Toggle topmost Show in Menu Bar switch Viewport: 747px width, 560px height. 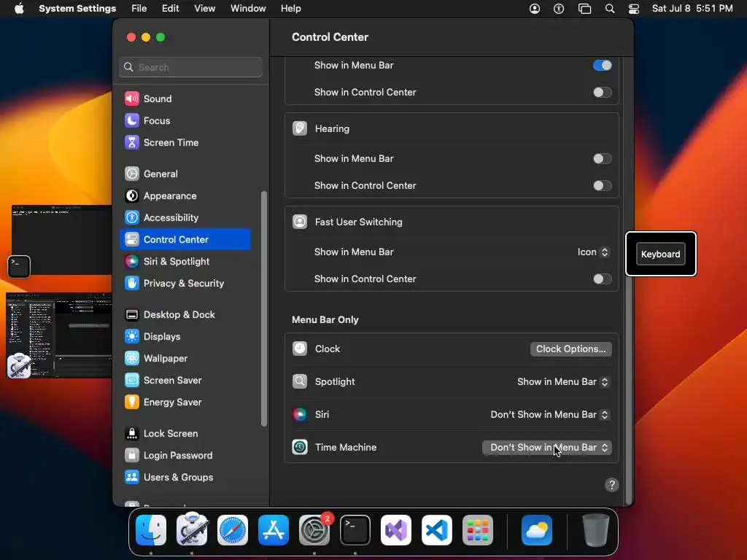[602, 65]
